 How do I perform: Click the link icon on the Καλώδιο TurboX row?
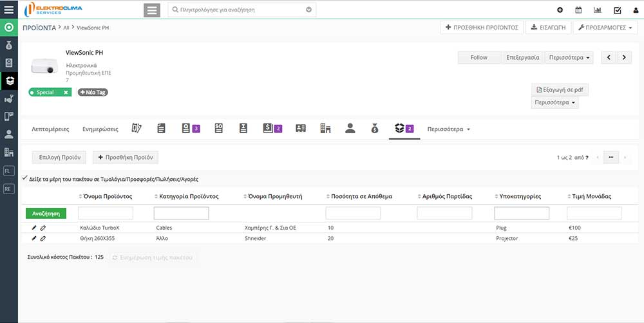(x=43, y=227)
